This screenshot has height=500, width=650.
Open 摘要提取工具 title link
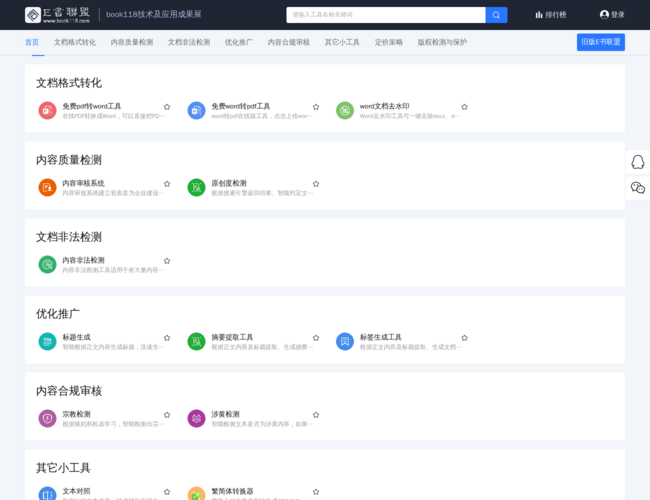[232, 337]
